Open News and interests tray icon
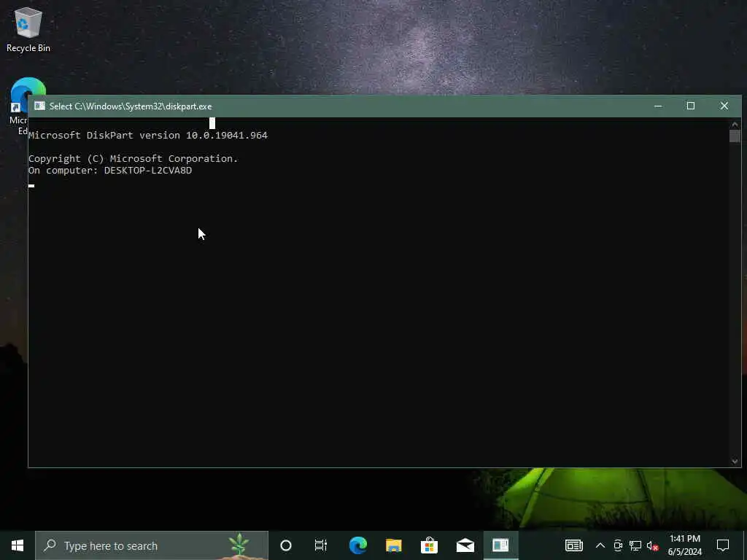The width and height of the screenshot is (747, 560). pyautogui.click(x=573, y=545)
